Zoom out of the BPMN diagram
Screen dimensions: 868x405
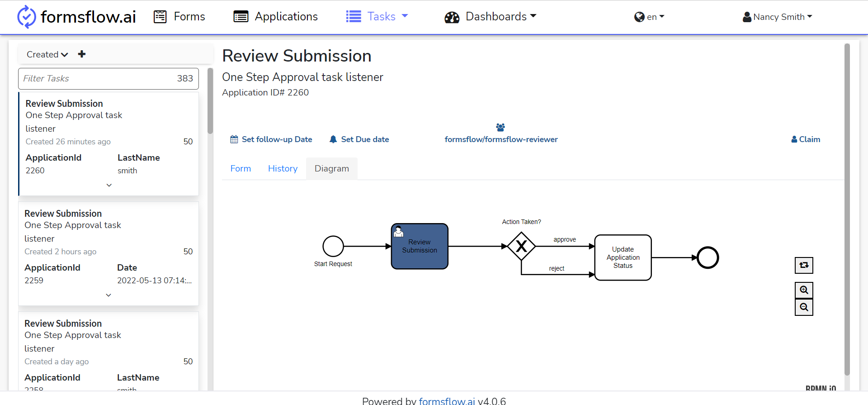click(804, 307)
